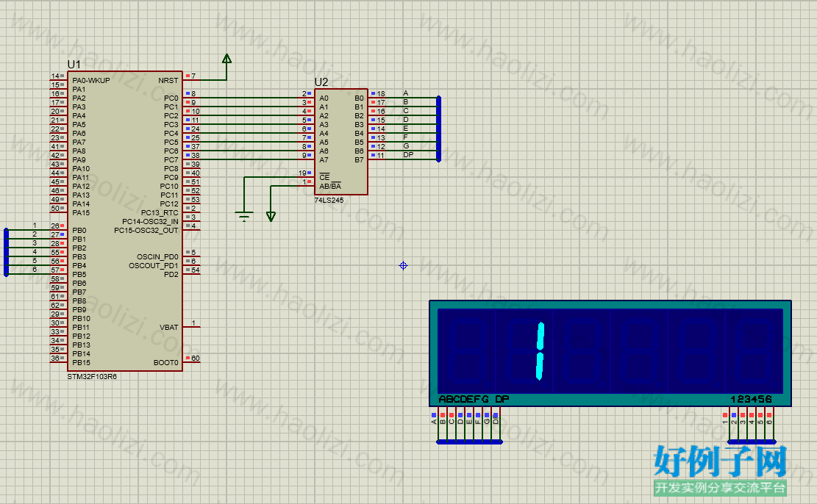Select the 74LS245 component U2 body
The height and width of the screenshot is (504, 817).
(340, 142)
